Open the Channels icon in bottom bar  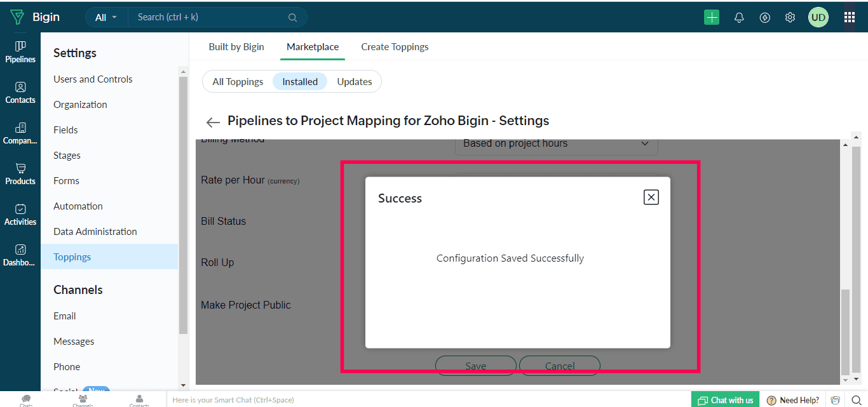(x=82, y=400)
